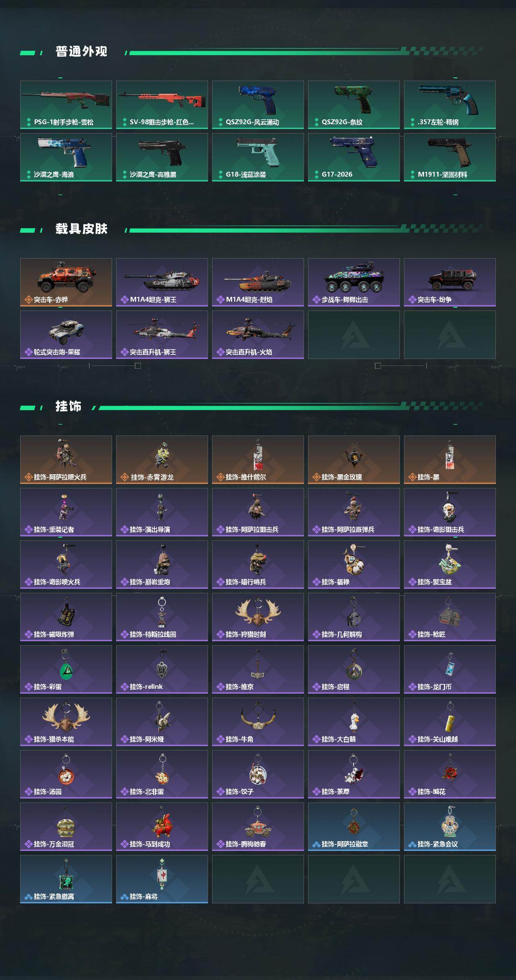
Task: Click the 突击车-赤骅 vehicle skin
Action: 66,282
